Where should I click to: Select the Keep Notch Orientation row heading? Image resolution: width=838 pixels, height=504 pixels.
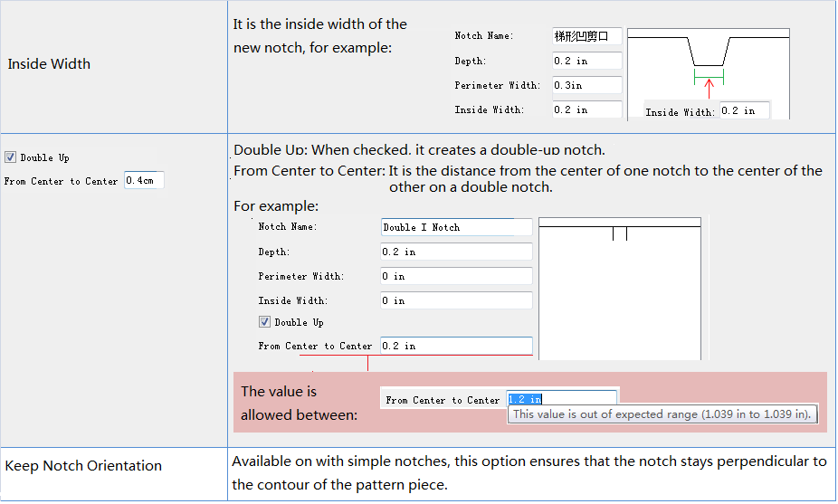coord(83,466)
